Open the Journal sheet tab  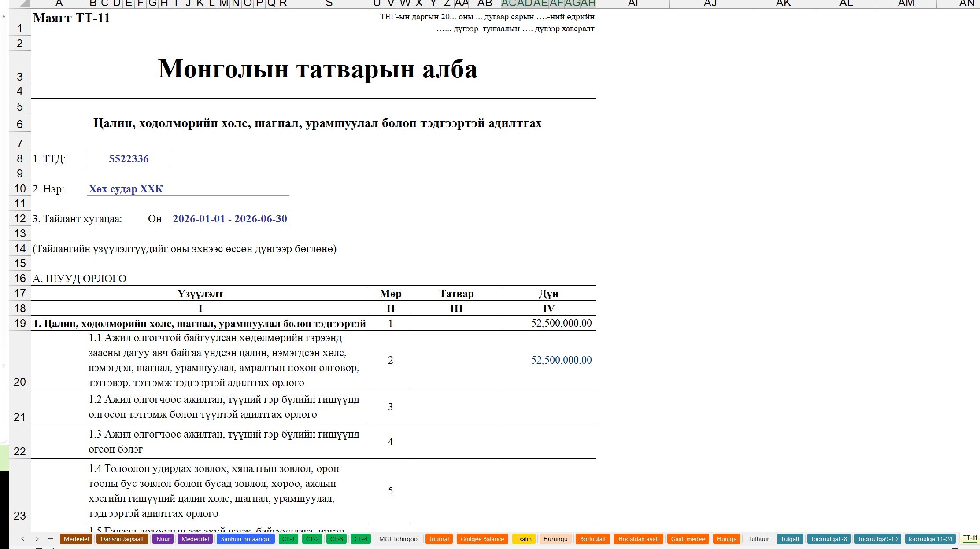point(439,539)
